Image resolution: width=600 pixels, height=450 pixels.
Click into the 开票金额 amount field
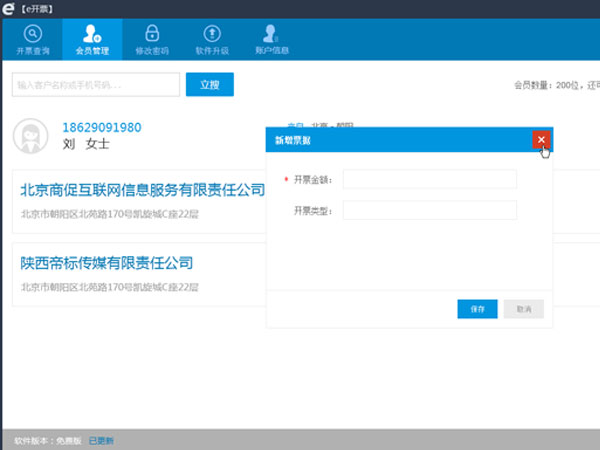[x=429, y=179]
